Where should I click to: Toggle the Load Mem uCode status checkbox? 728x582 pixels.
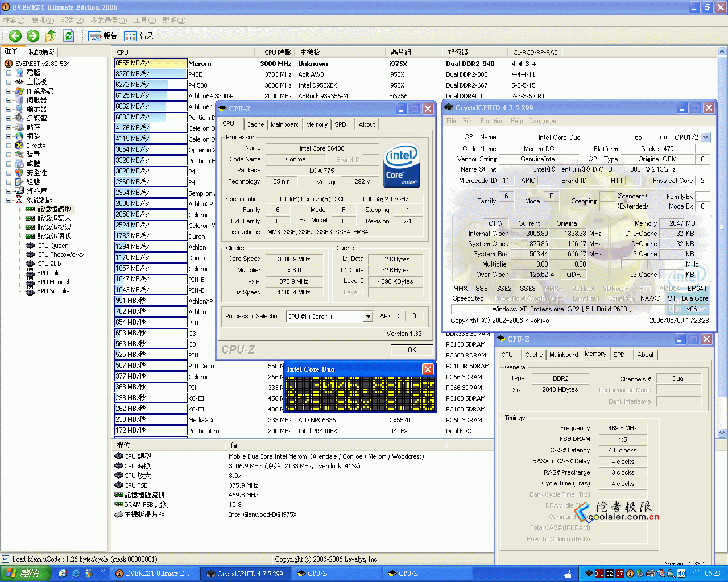pyautogui.click(x=6, y=559)
